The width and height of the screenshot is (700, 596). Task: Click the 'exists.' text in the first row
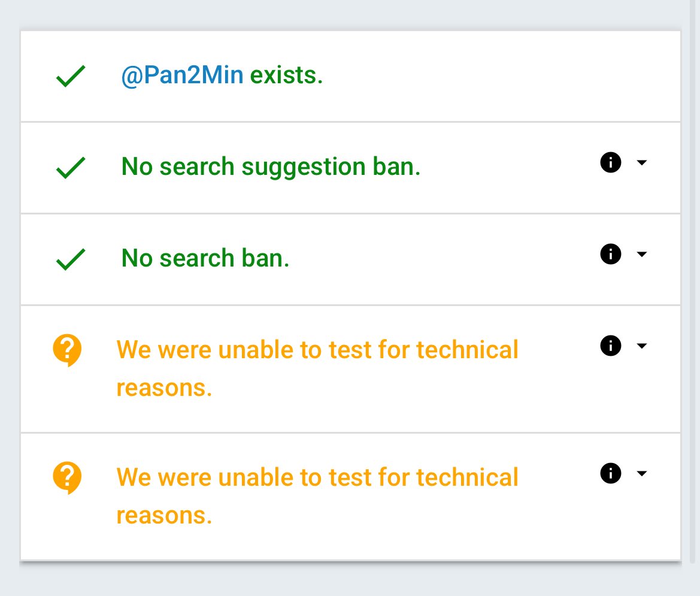(286, 75)
